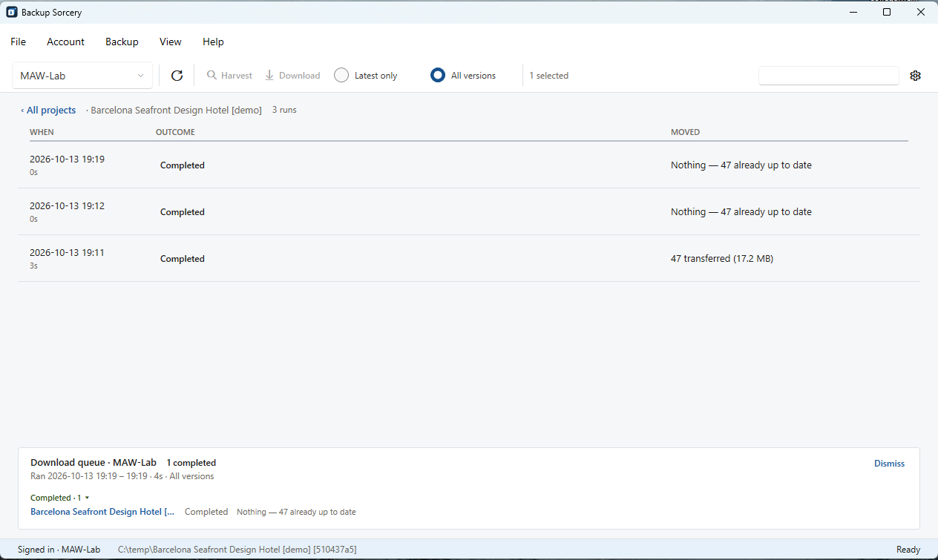Click the Backup Sorcery app icon in title bar
The width and height of the screenshot is (938, 560).
click(x=12, y=12)
